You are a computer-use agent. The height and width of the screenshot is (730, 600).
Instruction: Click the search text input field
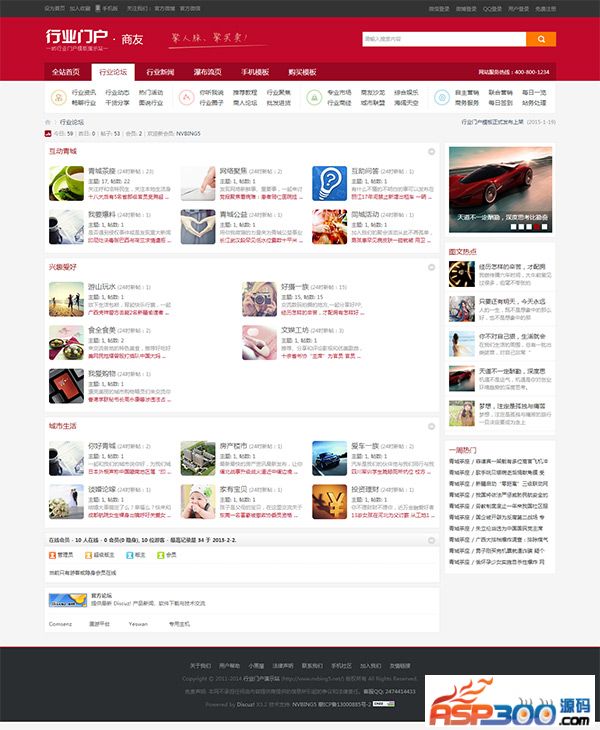444,39
